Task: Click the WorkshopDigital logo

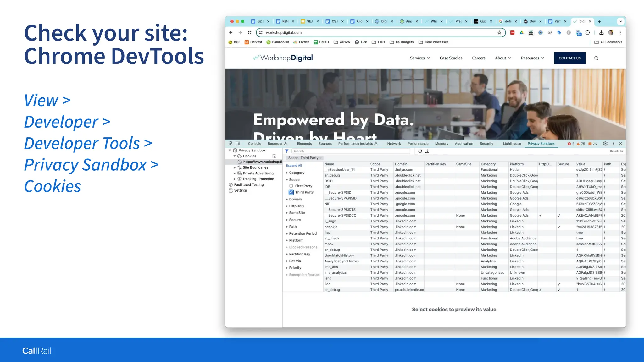Action: pyautogui.click(x=283, y=58)
